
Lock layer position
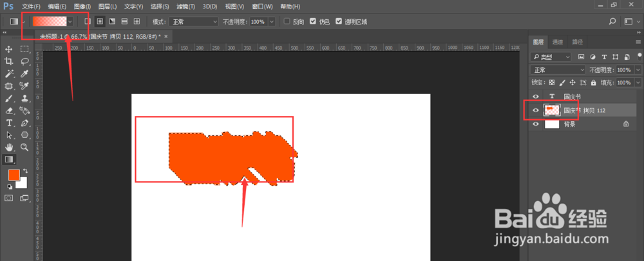(x=573, y=82)
